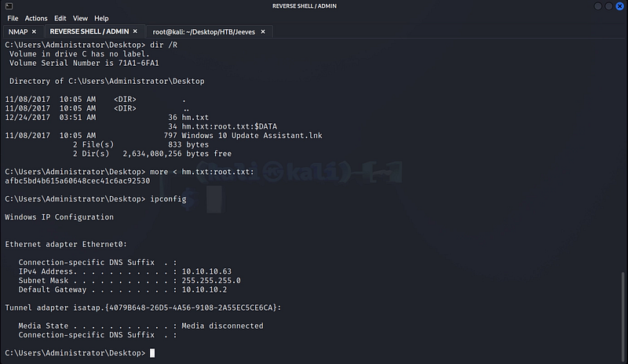Open the File menu

[x=13, y=18]
